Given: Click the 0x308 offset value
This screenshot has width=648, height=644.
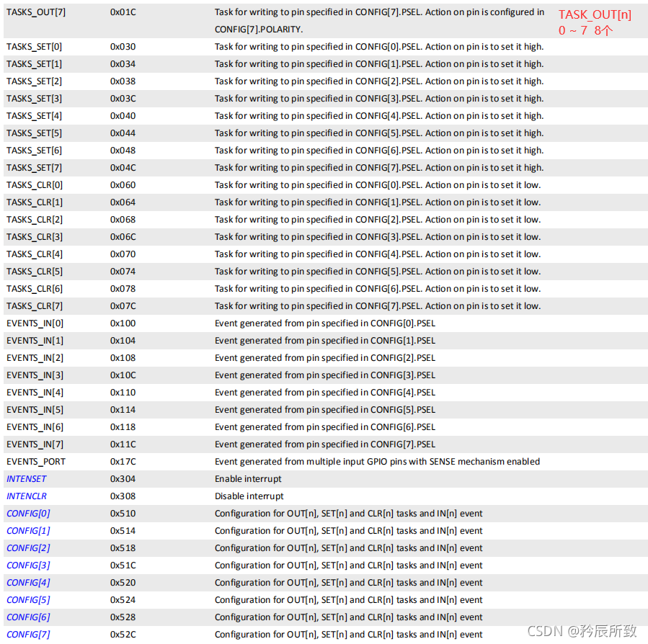Looking at the screenshot, I should [x=123, y=496].
